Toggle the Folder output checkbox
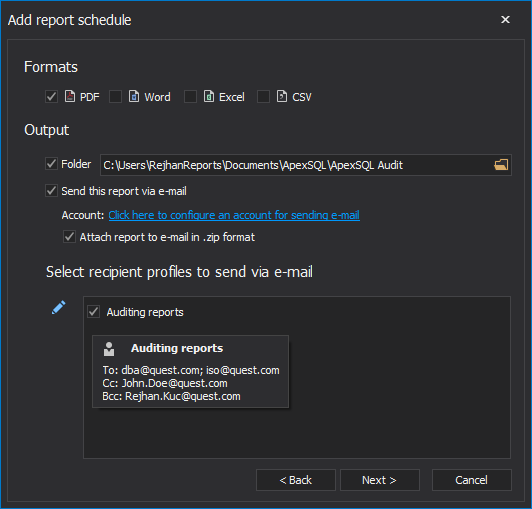 [51, 164]
